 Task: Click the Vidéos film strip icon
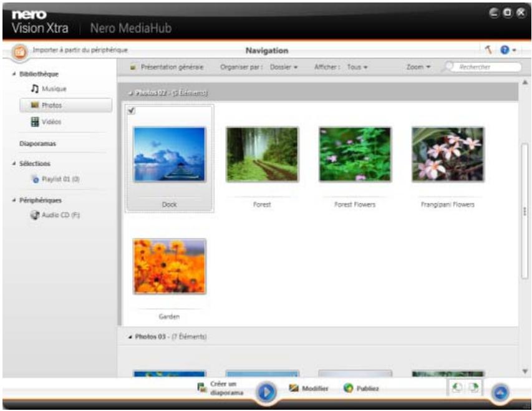click(x=34, y=122)
